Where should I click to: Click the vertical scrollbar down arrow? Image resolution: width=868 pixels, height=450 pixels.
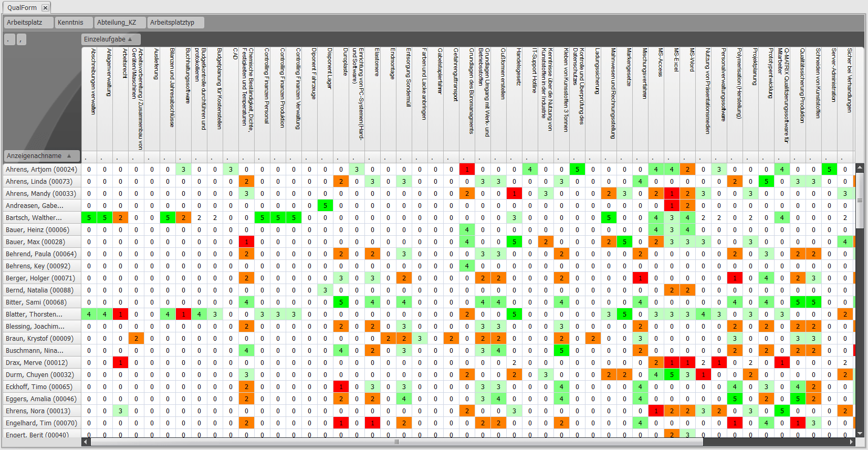click(860, 433)
